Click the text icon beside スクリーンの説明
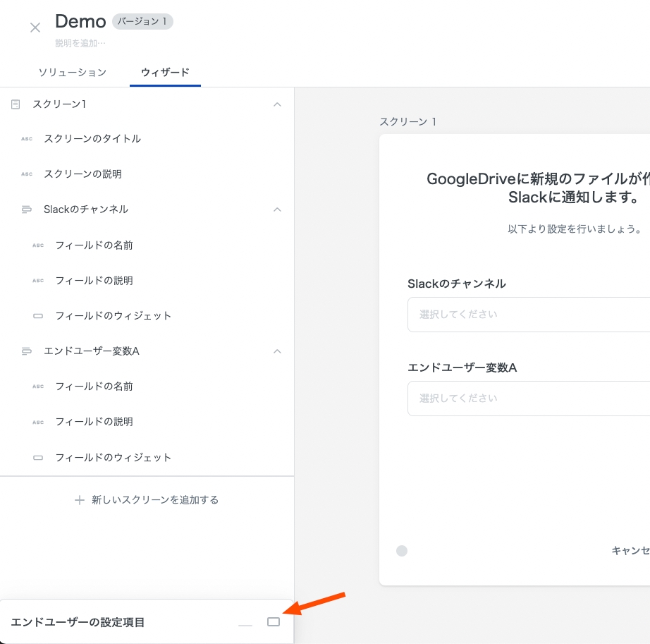The image size is (650, 644). [27, 174]
